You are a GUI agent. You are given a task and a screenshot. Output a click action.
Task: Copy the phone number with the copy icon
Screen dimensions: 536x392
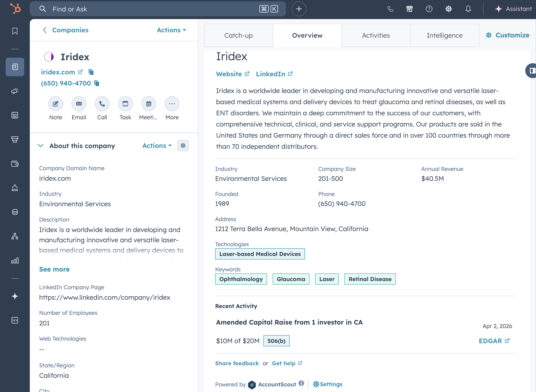(97, 83)
